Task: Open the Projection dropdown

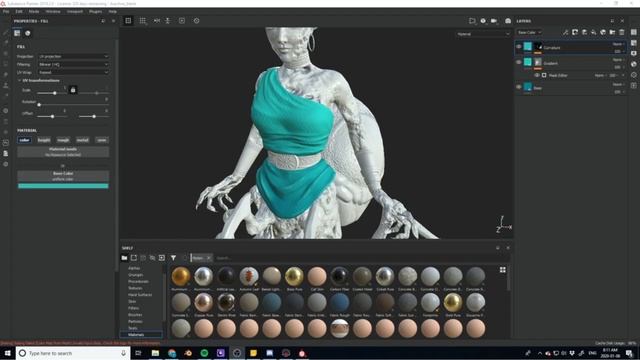Action: (x=73, y=56)
